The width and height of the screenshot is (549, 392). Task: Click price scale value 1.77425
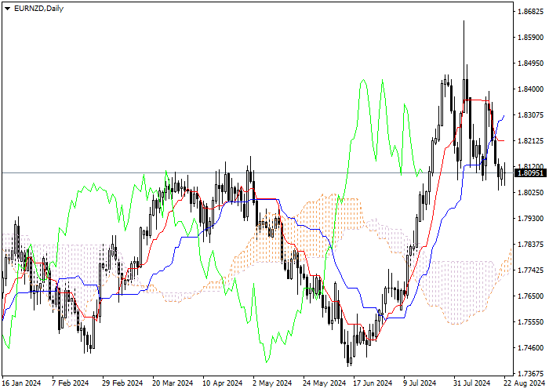coord(531,270)
